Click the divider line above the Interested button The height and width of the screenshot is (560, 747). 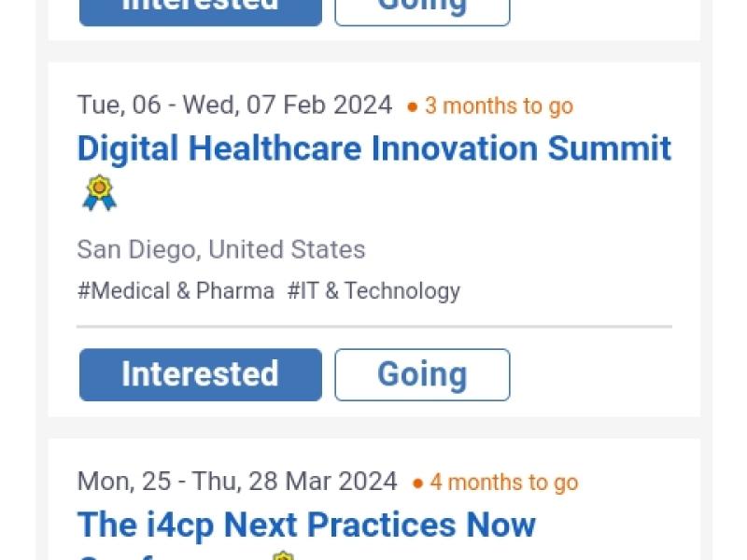(x=373, y=327)
